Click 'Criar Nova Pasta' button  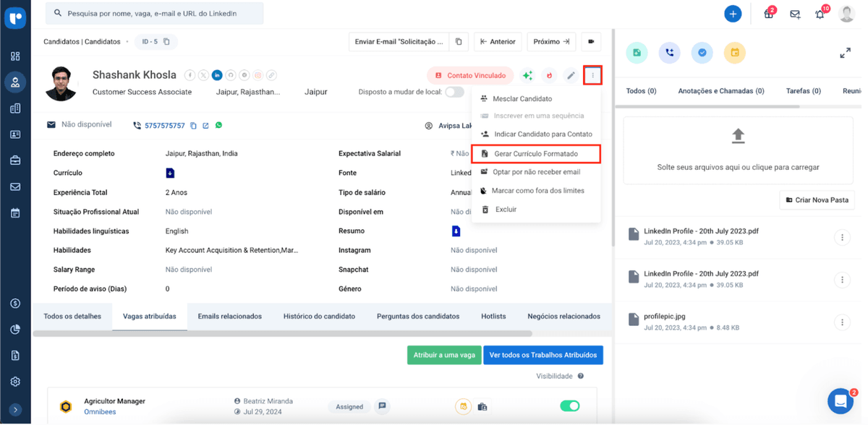(x=817, y=200)
